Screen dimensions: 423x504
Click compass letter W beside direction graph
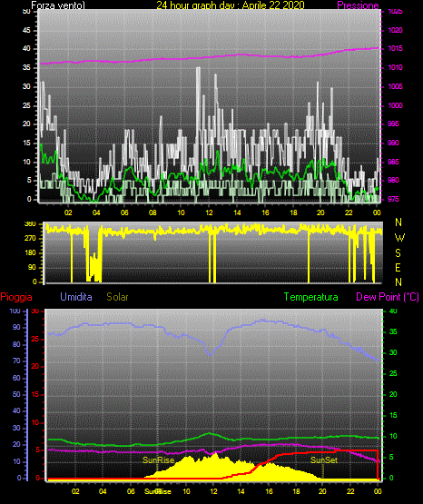[399, 238]
